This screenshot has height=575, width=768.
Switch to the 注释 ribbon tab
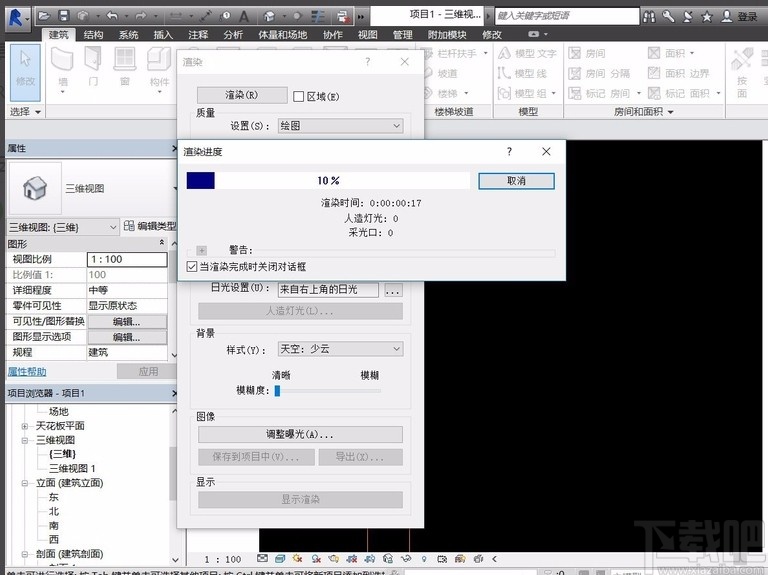coord(198,35)
